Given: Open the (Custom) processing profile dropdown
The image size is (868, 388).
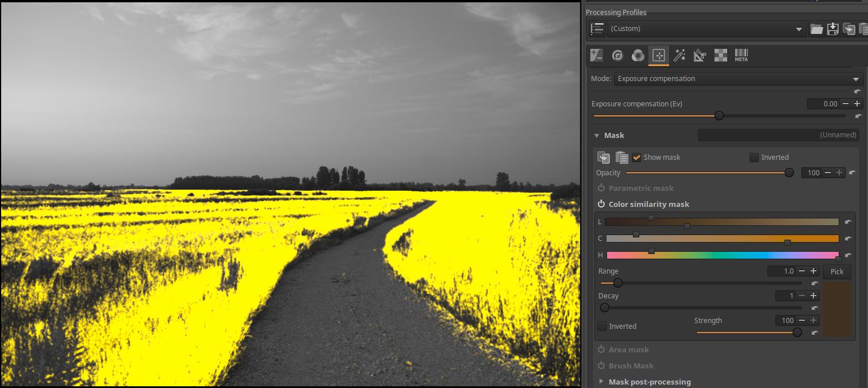Looking at the screenshot, I should [x=706, y=29].
